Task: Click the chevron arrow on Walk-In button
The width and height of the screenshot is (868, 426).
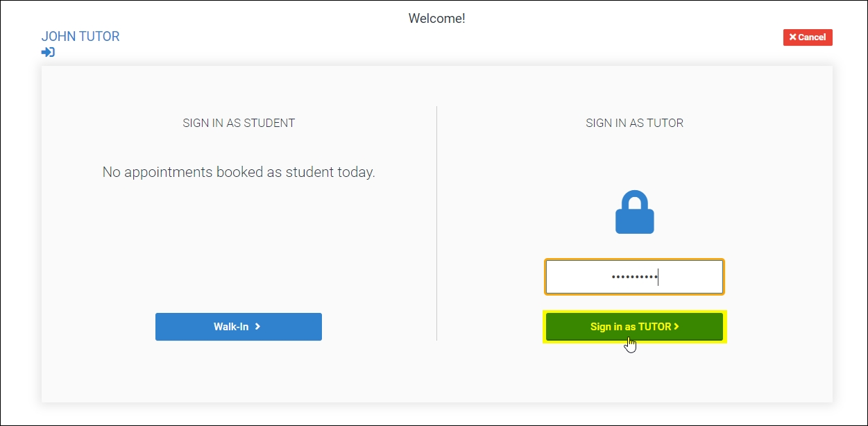Action: click(x=257, y=326)
